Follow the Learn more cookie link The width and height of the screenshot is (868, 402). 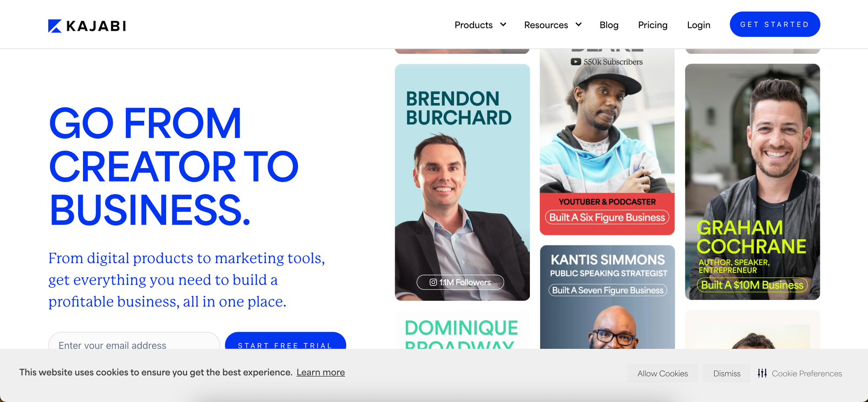point(321,372)
